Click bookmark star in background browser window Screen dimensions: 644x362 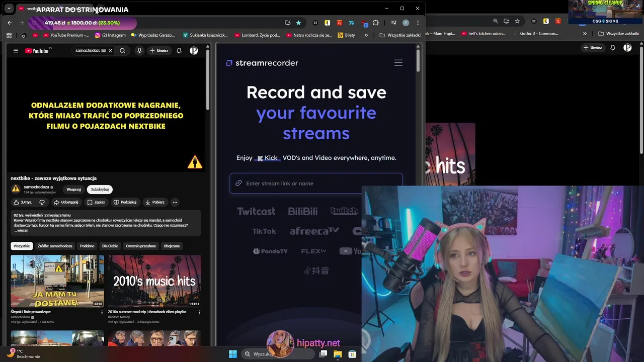(517, 21)
